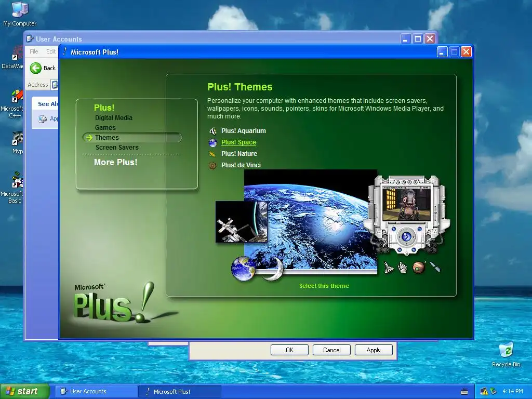This screenshot has width=532, height=399.
Task: Open My Computer desktop icon
Action: tap(20, 14)
